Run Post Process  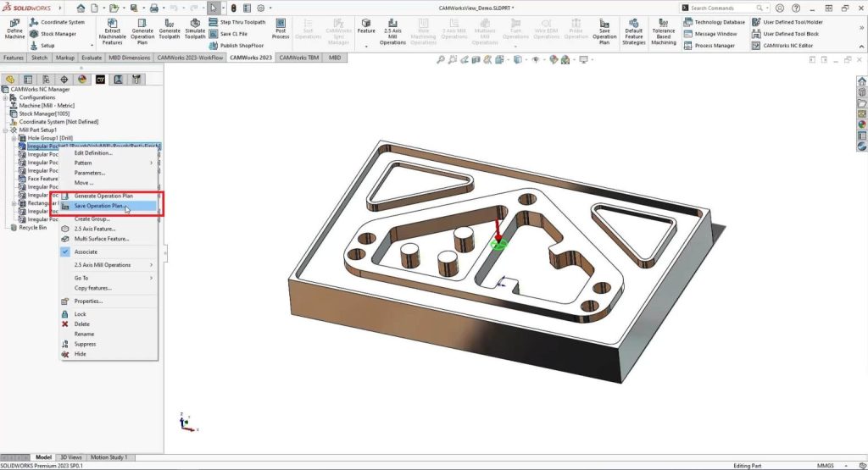pyautogui.click(x=281, y=29)
